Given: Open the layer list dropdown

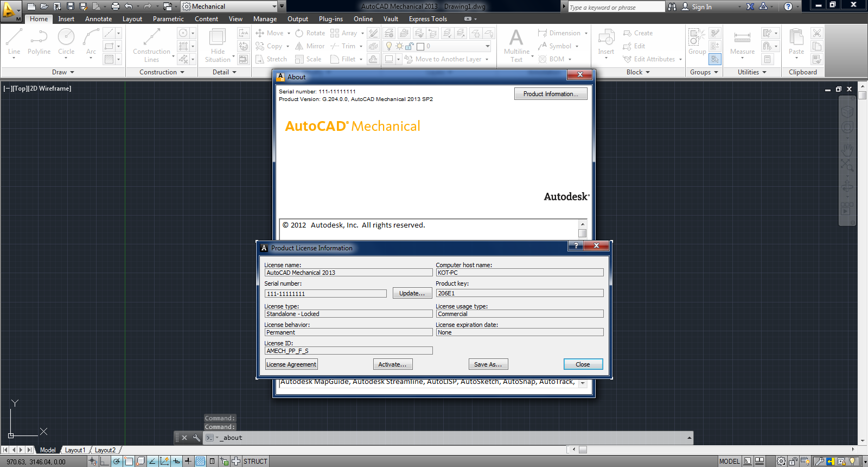Looking at the screenshot, I should coord(487,46).
